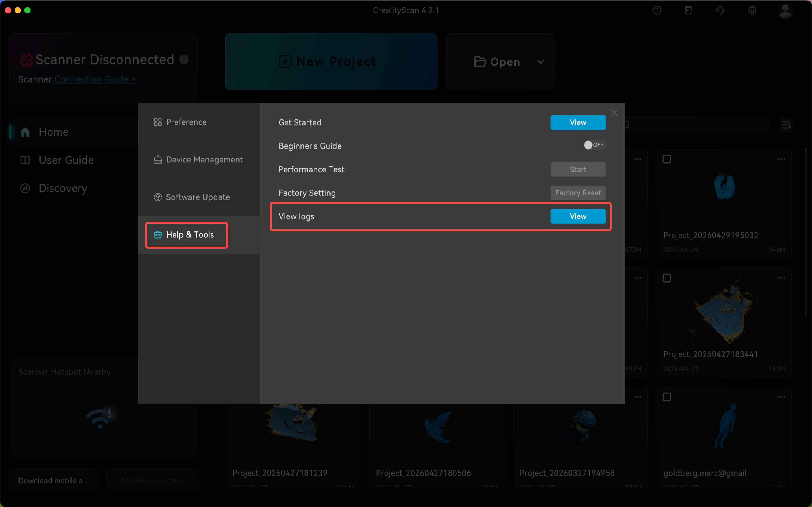
Task: Click View button for Get Started
Action: pos(578,123)
